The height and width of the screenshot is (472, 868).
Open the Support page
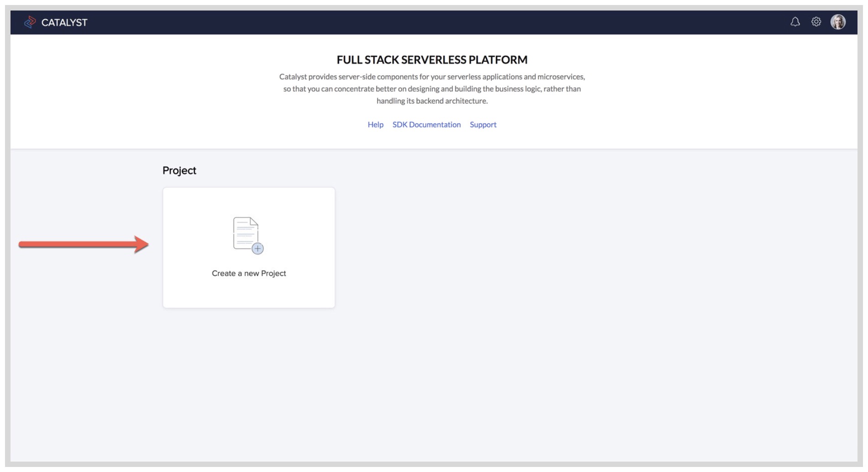coord(483,125)
